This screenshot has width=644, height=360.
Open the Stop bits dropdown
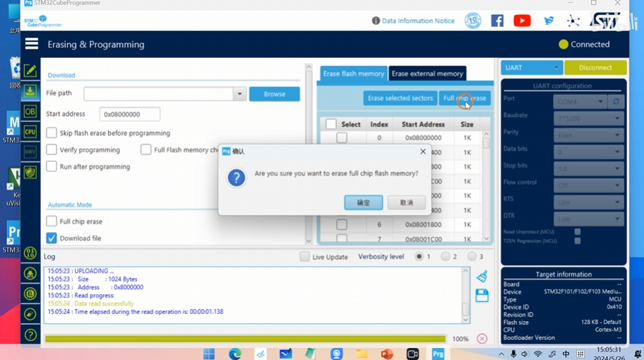(x=588, y=168)
